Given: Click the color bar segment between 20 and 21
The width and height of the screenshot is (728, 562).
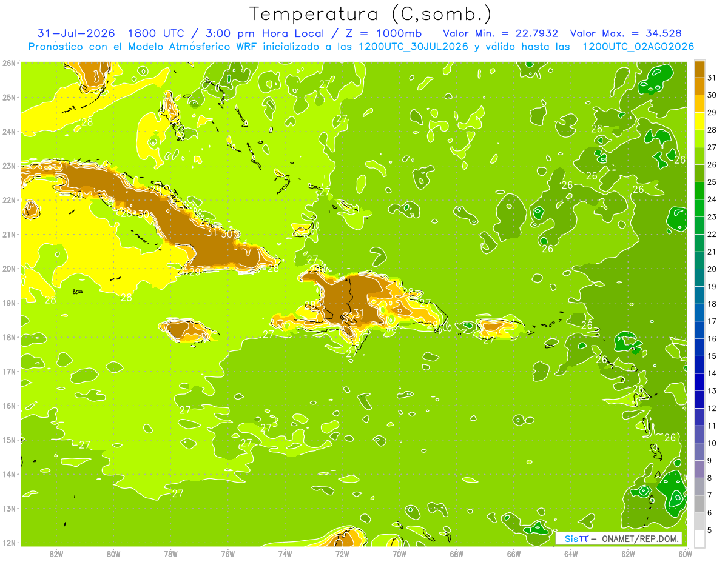Looking at the screenshot, I should tap(699, 261).
